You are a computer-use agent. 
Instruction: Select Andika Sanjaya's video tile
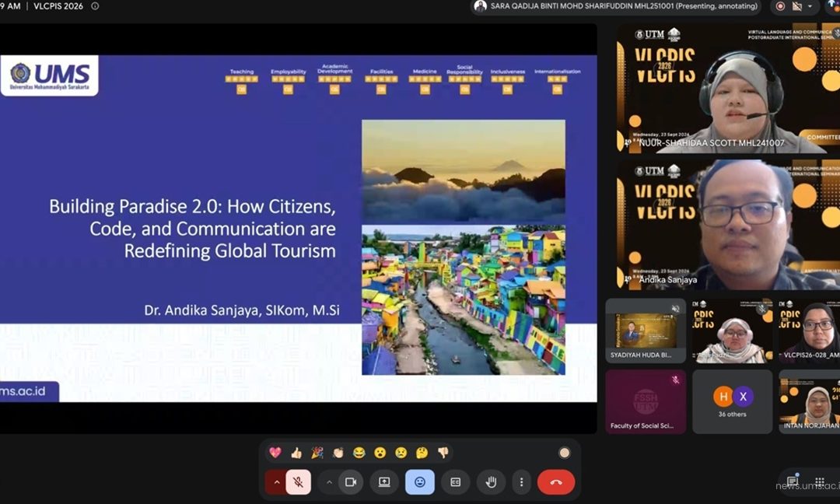727,225
